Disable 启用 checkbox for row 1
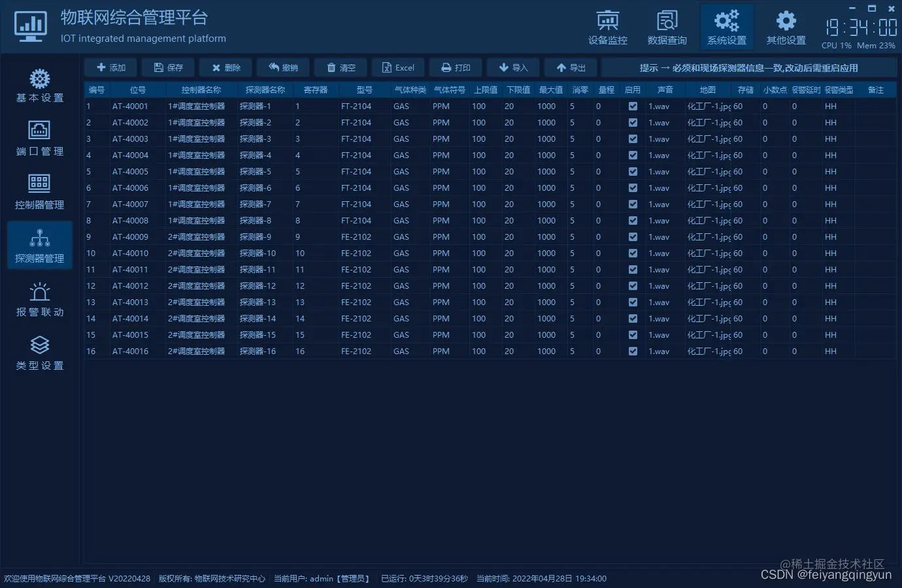Viewport: 902px width, 588px height. (x=633, y=106)
